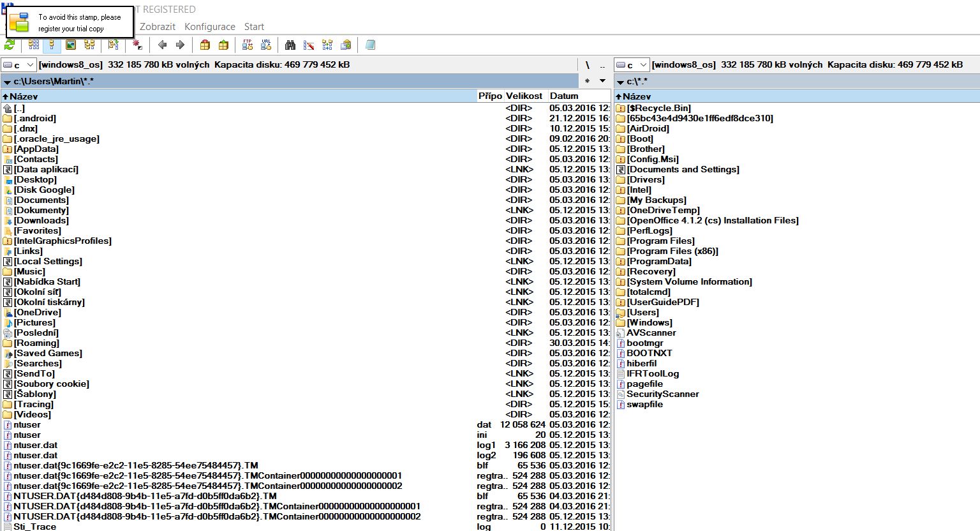Click the URL new FTP connection icon
Image resolution: width=980 pixels, height=531 pixels.
[x=266, y=45]
